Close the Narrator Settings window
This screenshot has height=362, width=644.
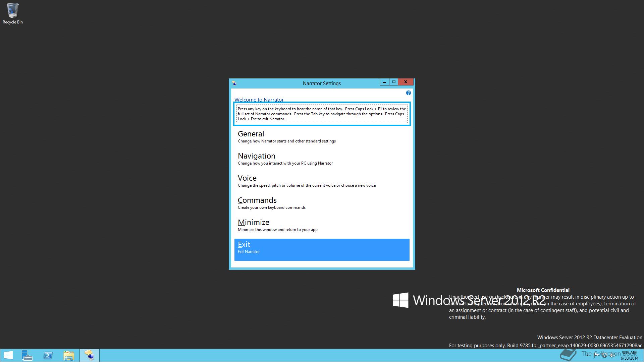(406, 82)
